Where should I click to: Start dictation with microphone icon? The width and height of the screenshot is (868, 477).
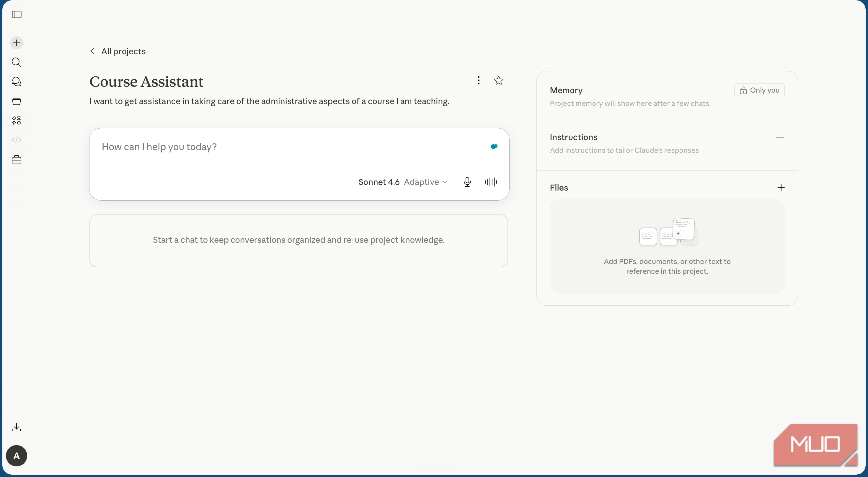click(x=467, y=182)
